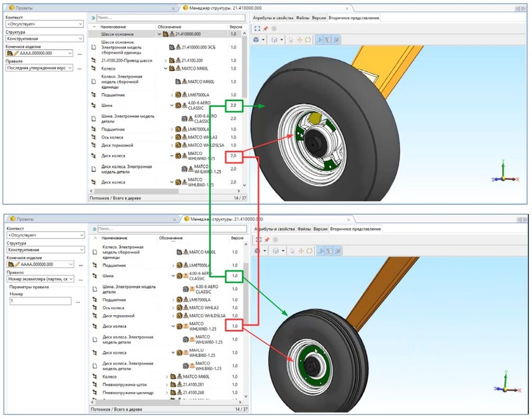Click the rotate tool in lower viewer toolbar
The image size is (532, 419).
(x=309, y=251)
